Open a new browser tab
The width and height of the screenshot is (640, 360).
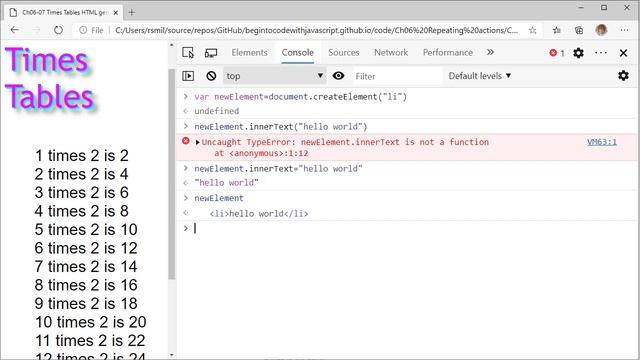point(131,13)
